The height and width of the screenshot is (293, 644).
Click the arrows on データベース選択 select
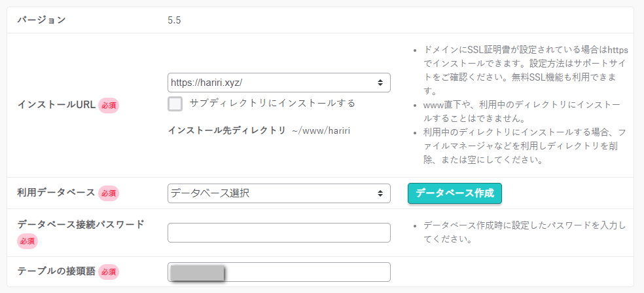pos(380,193)
